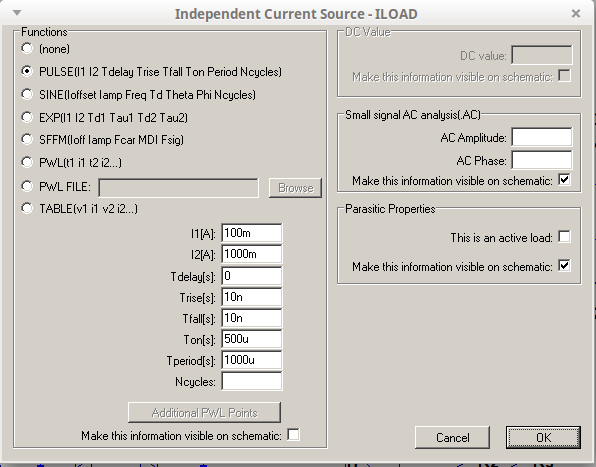This screenshot has height=467, width=596.
Task: Click the 'Small signal AC analysis(.AC)' group label
Action: (413, 115)
